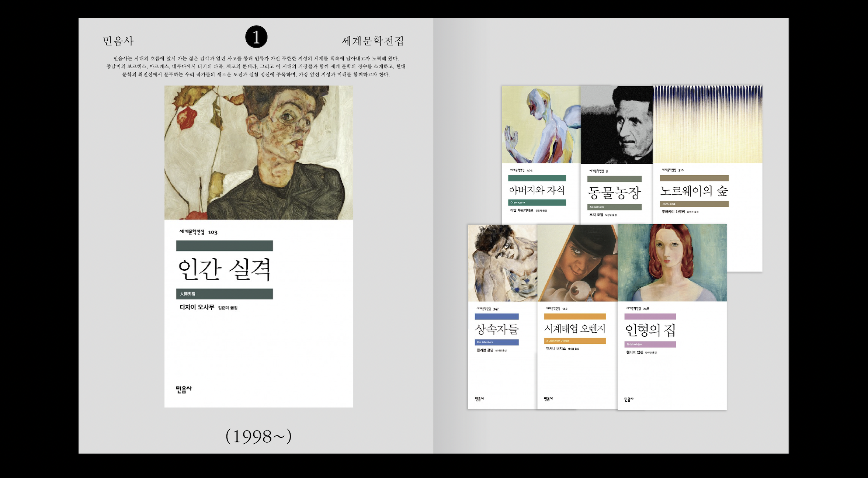This screenshot has width=868, height=478.
Task: Click the intro paragraph starting 민음사는 시대의
Action: point(256,66)
